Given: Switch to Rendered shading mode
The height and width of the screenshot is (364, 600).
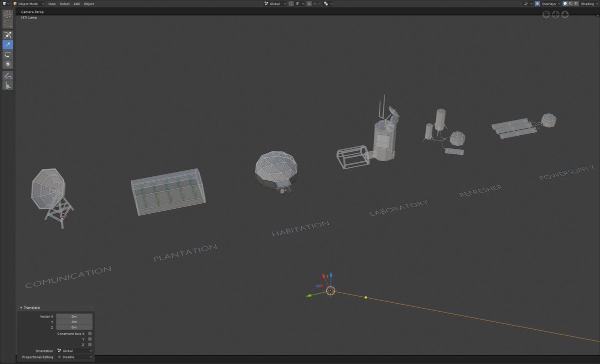Looking at the screenshot, I should (576, 3).
